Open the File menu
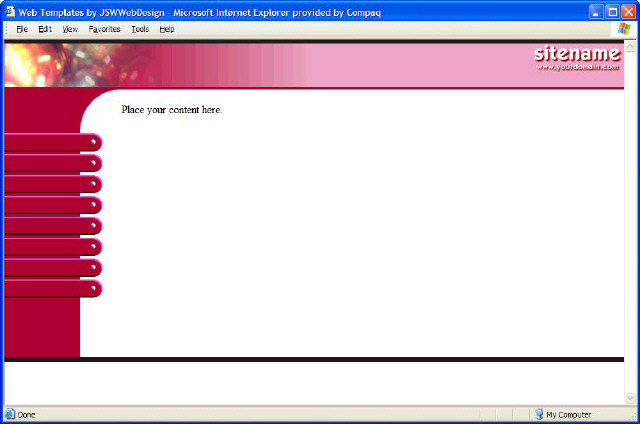This screenshot has height=424, width=640. pyautogui.click(x=21, y=29)
